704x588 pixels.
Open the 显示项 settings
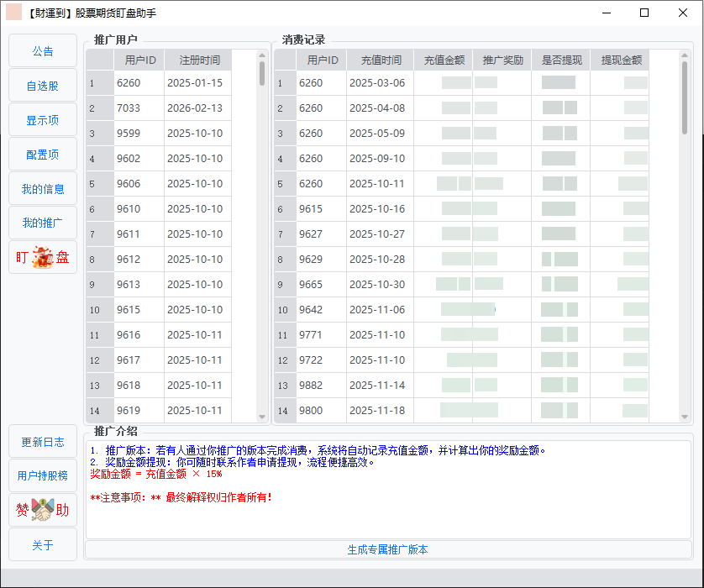43,120
